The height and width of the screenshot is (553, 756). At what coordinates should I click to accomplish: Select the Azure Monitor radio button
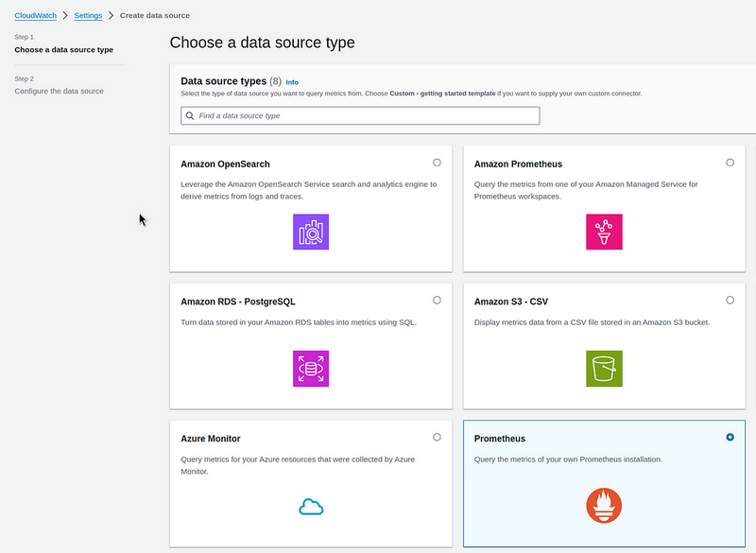437,437
